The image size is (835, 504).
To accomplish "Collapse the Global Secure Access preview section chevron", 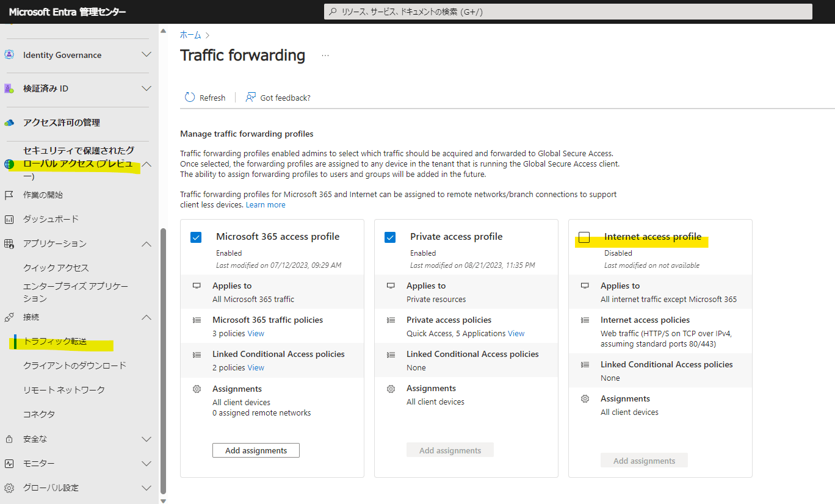I will [146, 164].
